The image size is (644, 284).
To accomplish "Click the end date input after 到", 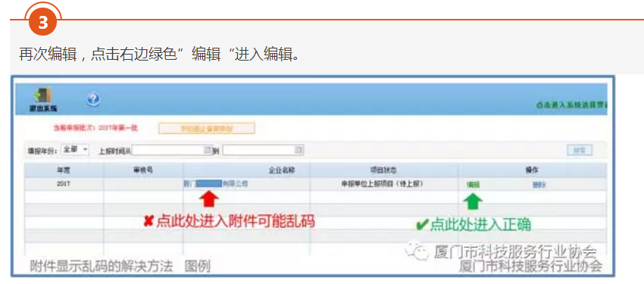I will pyautogui.click(x=263, y=150).
